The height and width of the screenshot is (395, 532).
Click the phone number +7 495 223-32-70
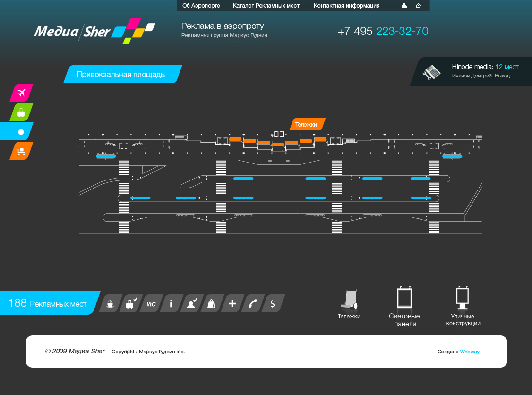[x=383, y=31]
